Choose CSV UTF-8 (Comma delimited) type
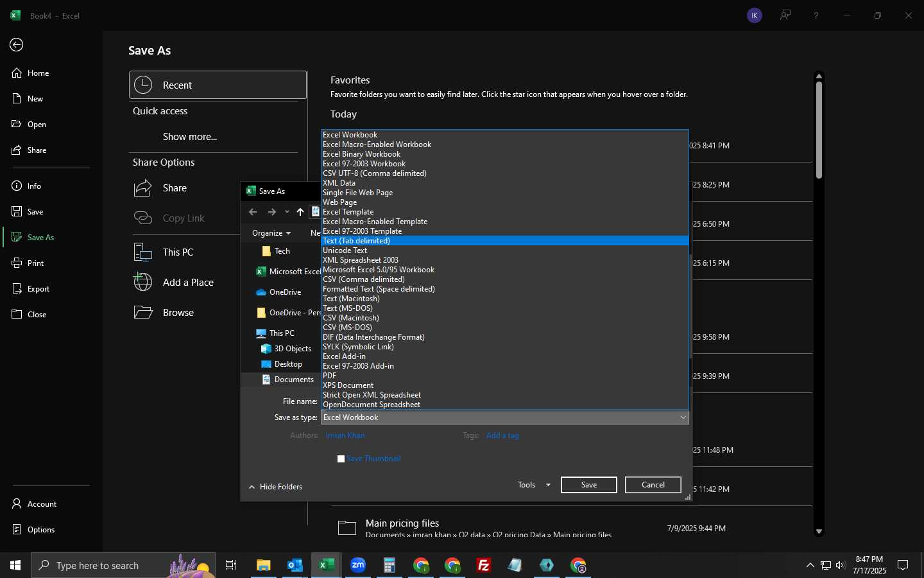Viewport: 924px width, 578px height. 505,173
